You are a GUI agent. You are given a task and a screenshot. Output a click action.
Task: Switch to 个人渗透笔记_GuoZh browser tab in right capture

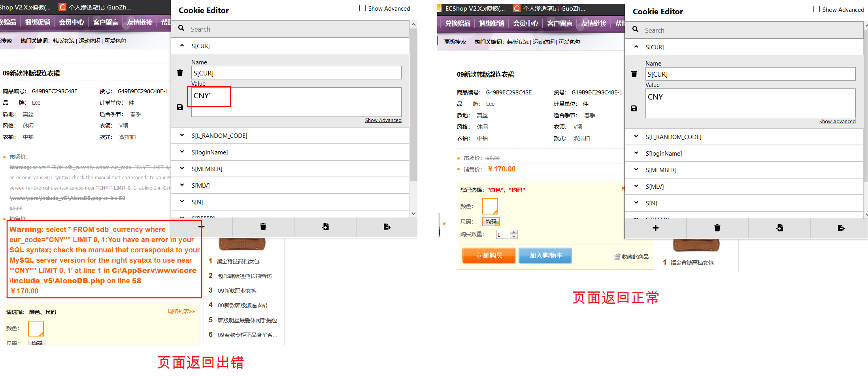click(x=549, y=8)
